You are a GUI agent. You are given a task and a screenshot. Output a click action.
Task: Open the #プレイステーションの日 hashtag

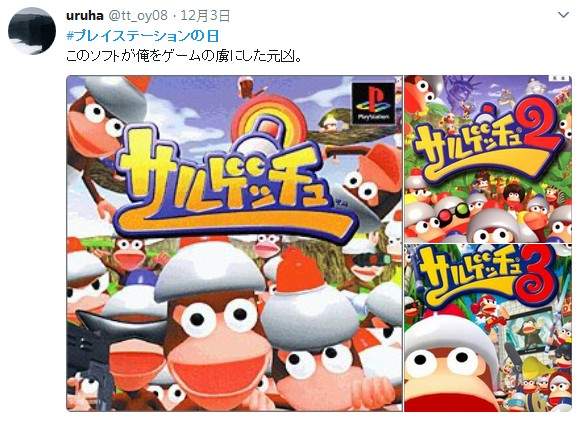click(x=142, y=36)
